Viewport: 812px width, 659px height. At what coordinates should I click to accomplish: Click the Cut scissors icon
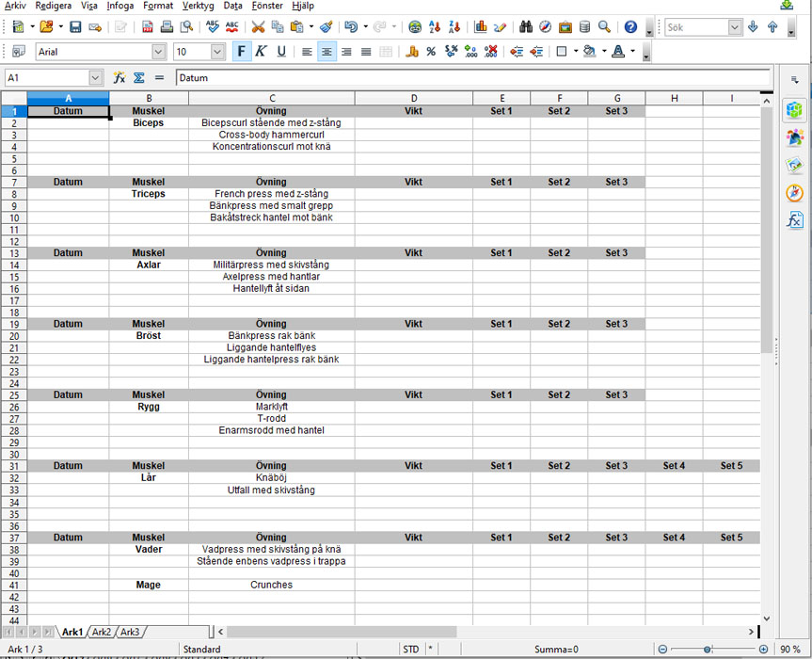click(258, 27)
